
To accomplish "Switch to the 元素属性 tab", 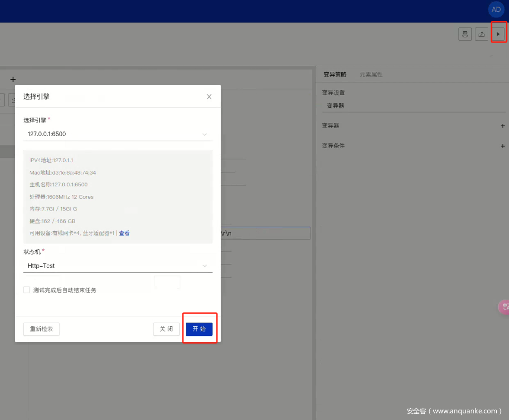I will tap(371, 75).
